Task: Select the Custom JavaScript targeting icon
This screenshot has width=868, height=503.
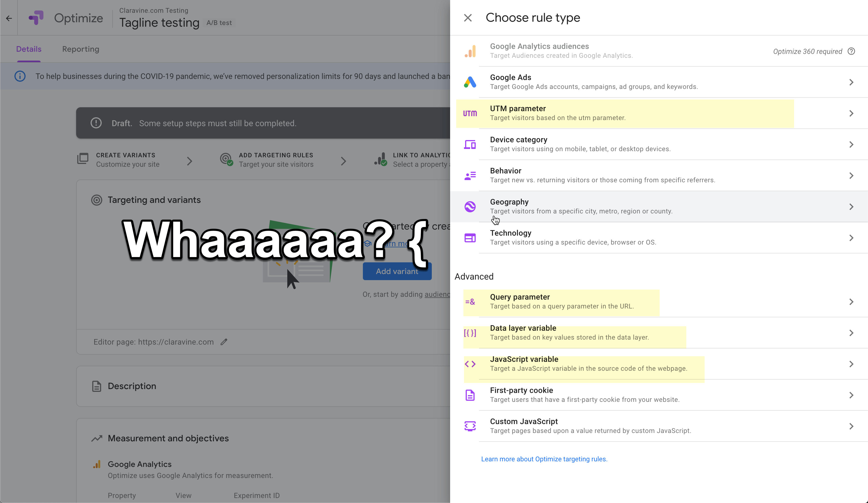Action: [x=470, y=426]
